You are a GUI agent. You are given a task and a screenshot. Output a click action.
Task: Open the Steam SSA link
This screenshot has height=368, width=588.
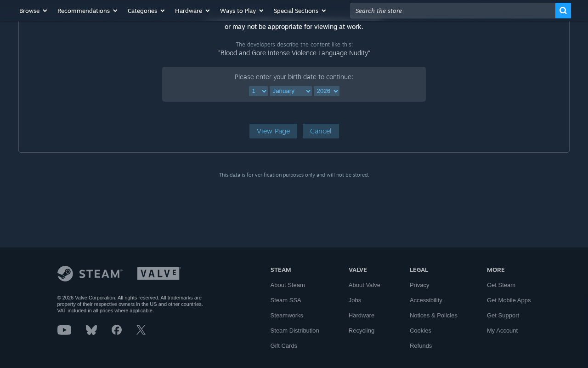286,300
